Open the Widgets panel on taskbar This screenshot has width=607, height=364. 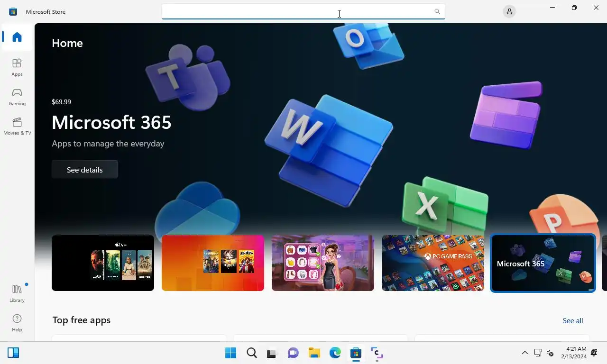click(x=13, y=353)
